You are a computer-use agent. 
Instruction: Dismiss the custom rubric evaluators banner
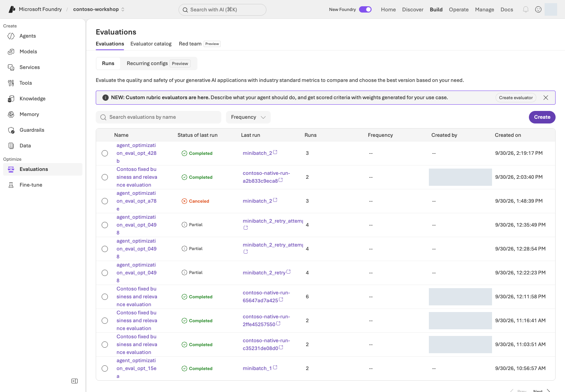pos(546,98)
